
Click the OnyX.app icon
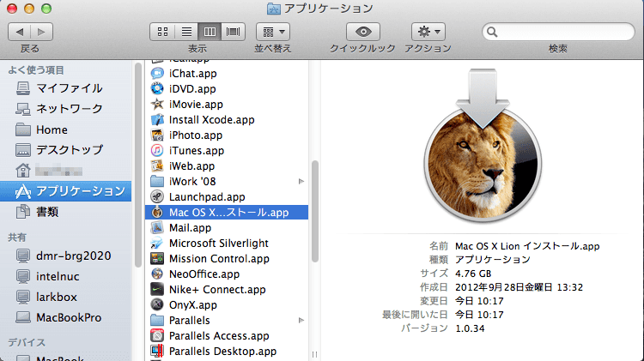point(157,304)
